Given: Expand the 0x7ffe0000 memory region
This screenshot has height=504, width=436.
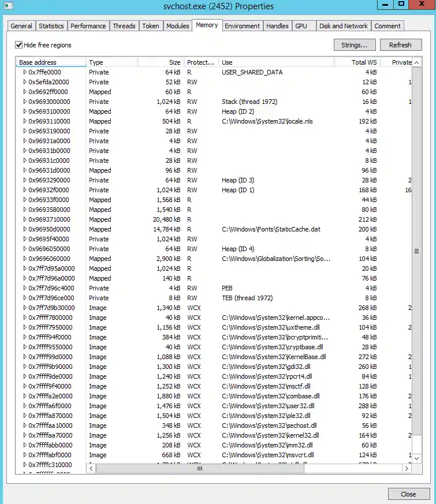Looking at the screenshot, I should pyautogui.click(x=25, y=72).
